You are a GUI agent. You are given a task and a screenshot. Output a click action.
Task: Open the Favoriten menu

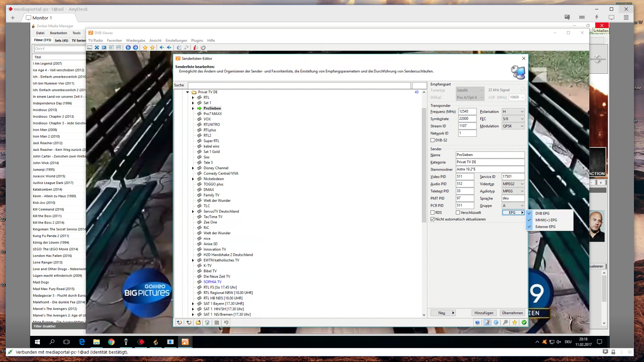pyautogui.click(x=114, y=41)
